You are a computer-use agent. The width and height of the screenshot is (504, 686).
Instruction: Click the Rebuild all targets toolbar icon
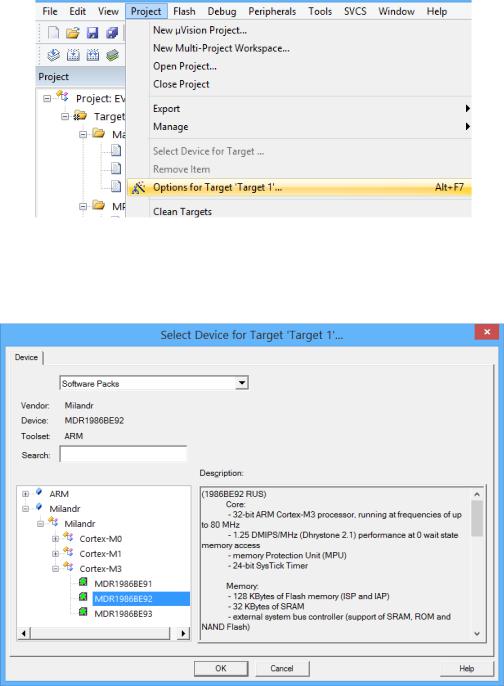coord(93,55)
